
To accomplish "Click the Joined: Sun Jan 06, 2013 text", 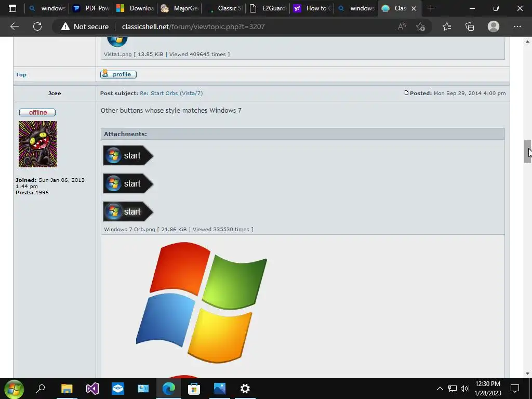I will [50, 183].
